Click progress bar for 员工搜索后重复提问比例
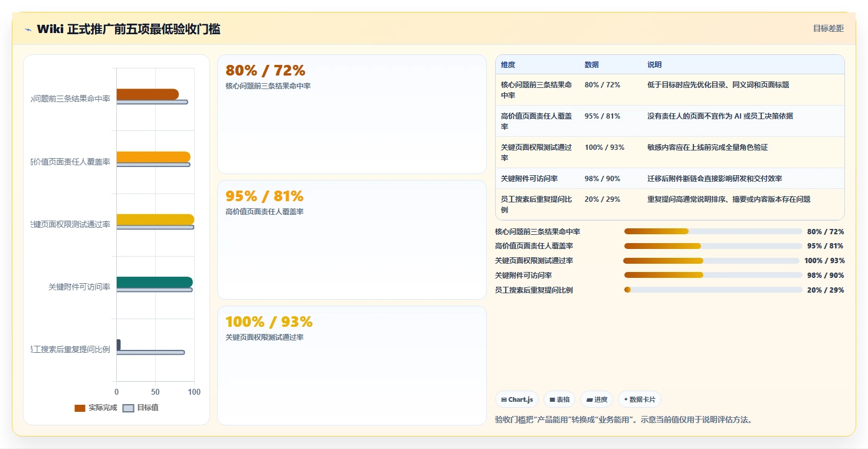Image resolution: width=868 pixels, height=449 pixels. point(713,290)
